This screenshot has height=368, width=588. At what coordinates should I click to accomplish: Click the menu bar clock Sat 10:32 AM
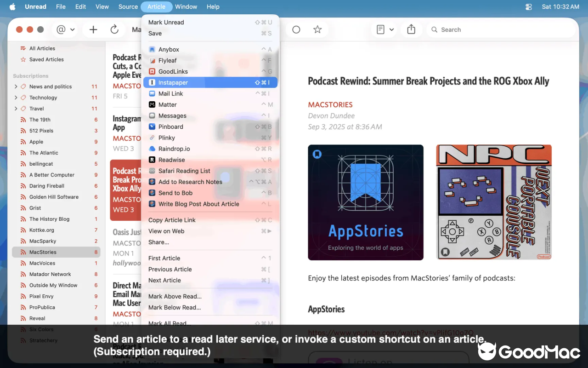pos(560,6)
